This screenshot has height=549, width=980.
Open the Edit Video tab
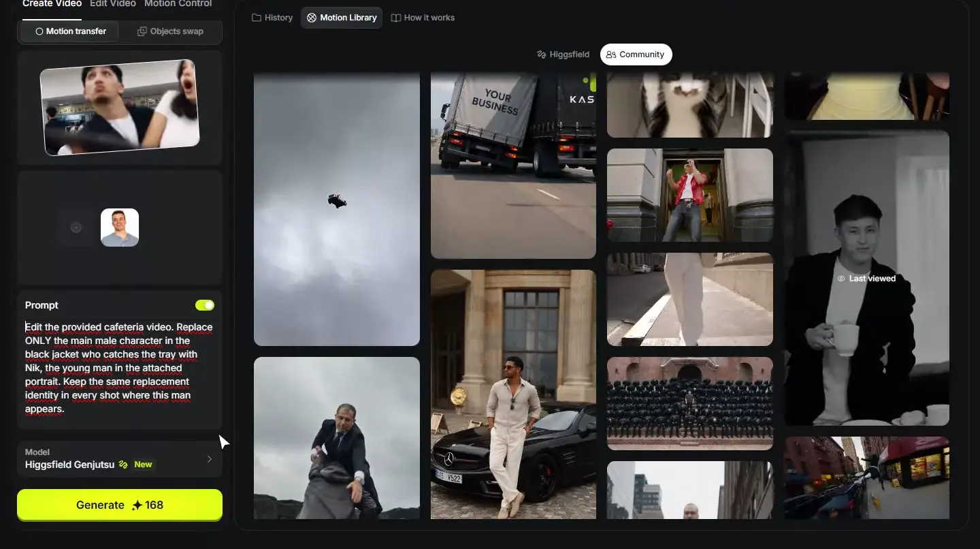pos(113,3)
